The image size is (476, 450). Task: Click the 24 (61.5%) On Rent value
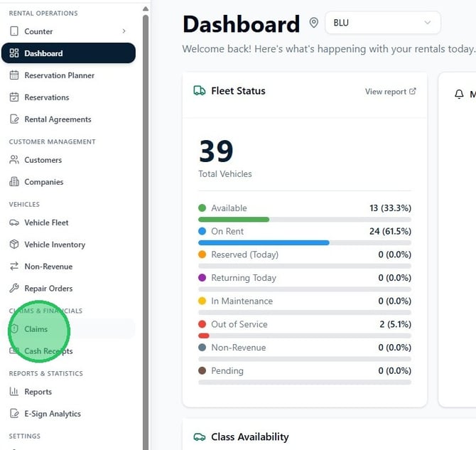(x=390, y=231)
